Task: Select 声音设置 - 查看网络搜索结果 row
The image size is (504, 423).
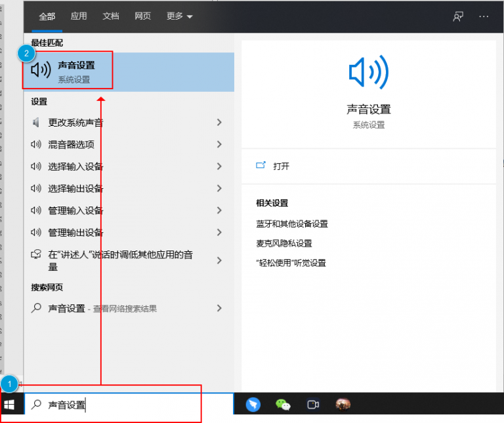Action: pos(129,308)
